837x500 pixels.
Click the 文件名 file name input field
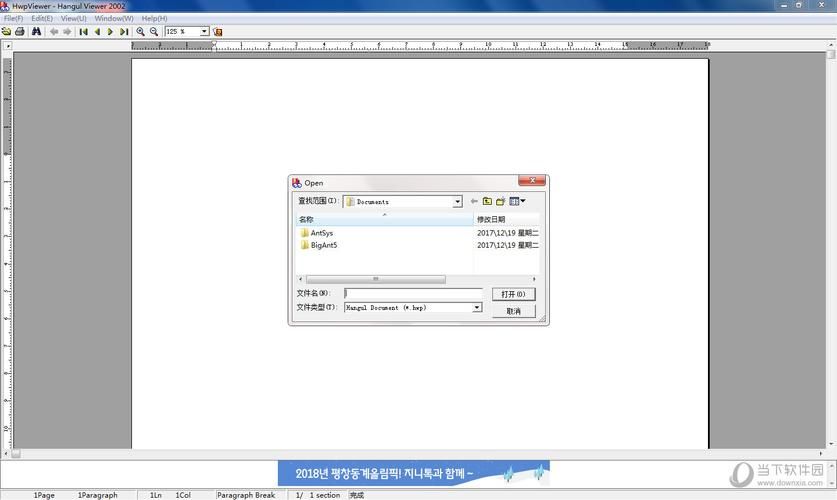point(413,294)
